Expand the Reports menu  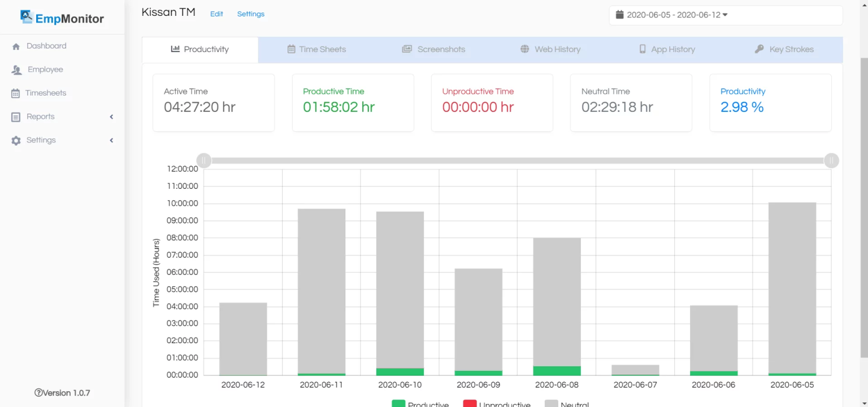(x=111, y=116)
